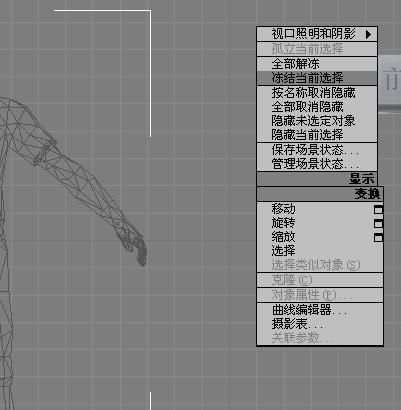Select 移动 transform option
401x410 pixels.
[x=320, y=209]
